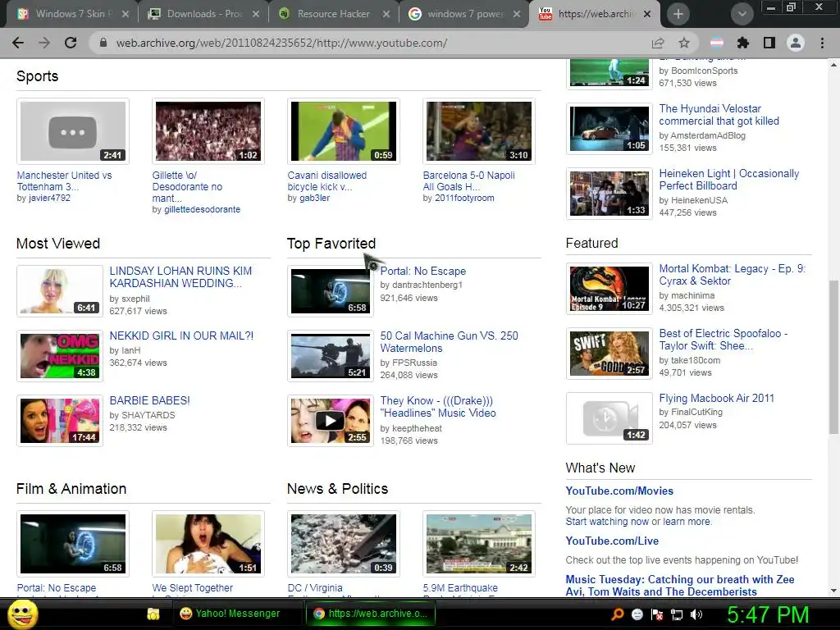Click the browser forward arrow
The width and height of the screenshot is (840, 630).
(x=44, y=43)
